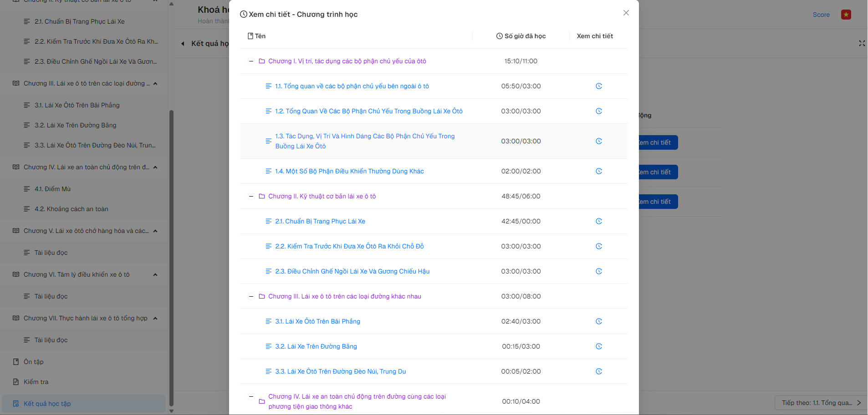Open detail icon for 3.1 Lái Xe Bãi Phẳng

pos(598,321)
